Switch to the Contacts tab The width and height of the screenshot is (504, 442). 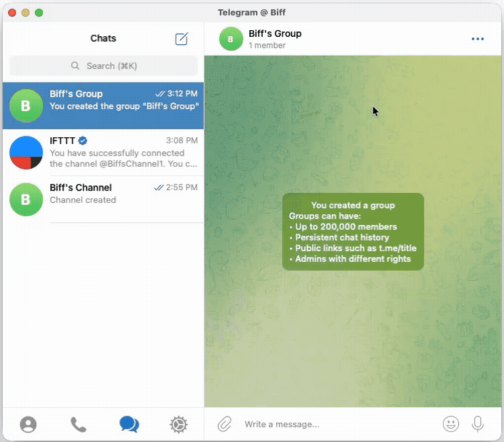pos(28,425)
